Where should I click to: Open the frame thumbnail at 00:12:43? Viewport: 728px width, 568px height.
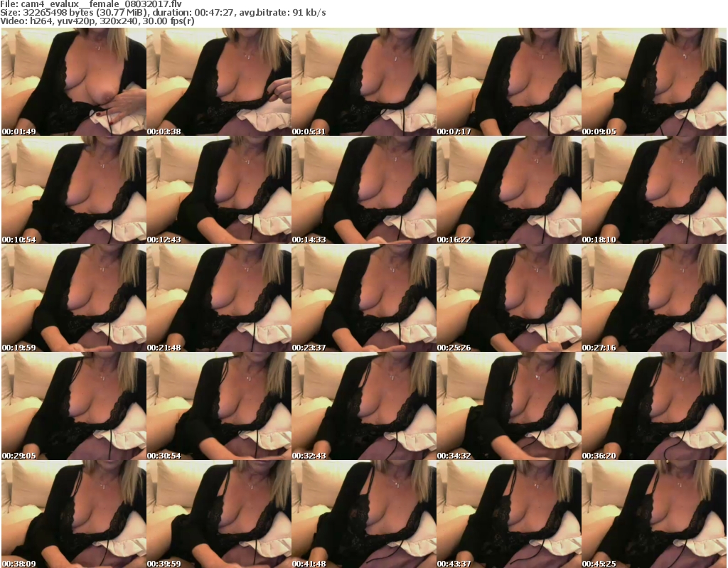(x=219, y=190)
